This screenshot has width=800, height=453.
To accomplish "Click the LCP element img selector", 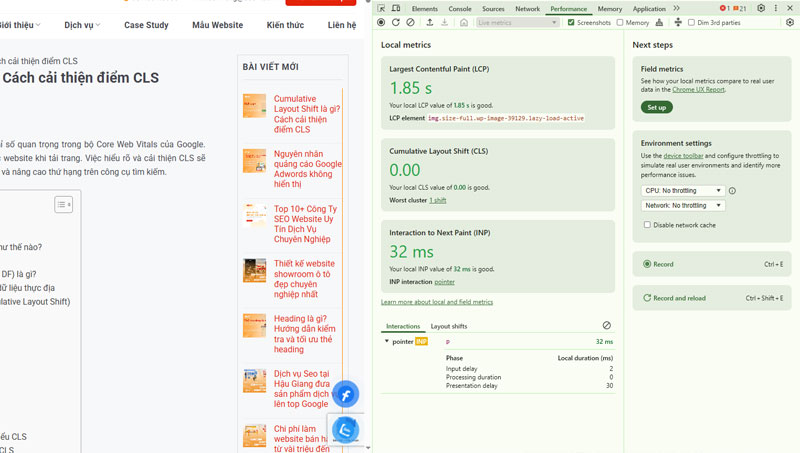I will tap(505, 118).
